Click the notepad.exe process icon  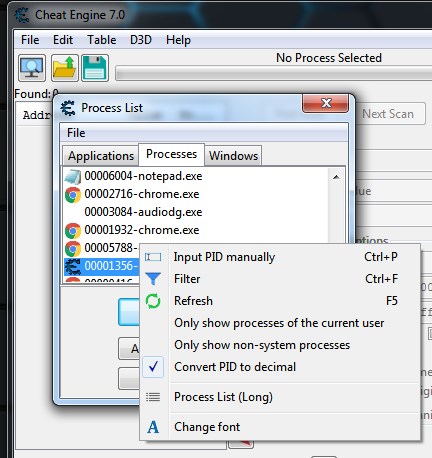[73, 176]
